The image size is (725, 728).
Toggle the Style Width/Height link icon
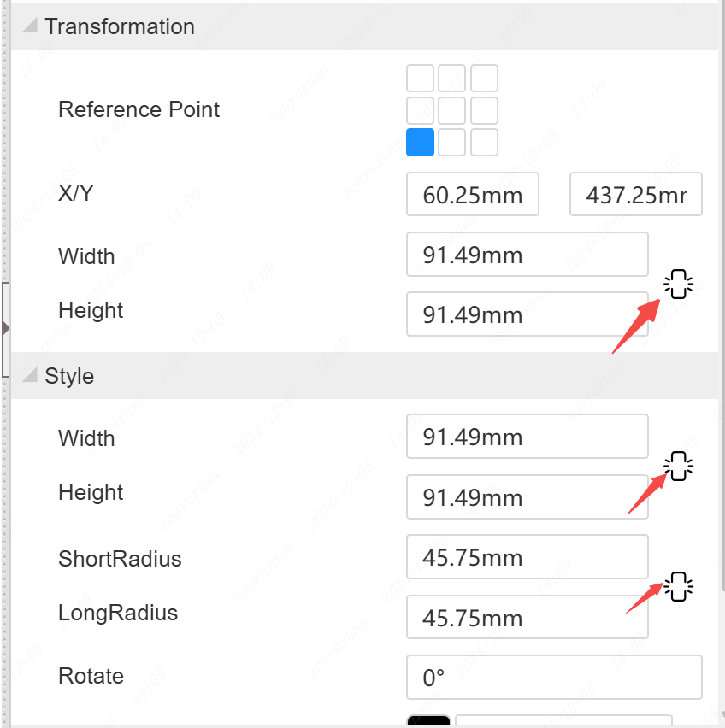pos(679,467)
